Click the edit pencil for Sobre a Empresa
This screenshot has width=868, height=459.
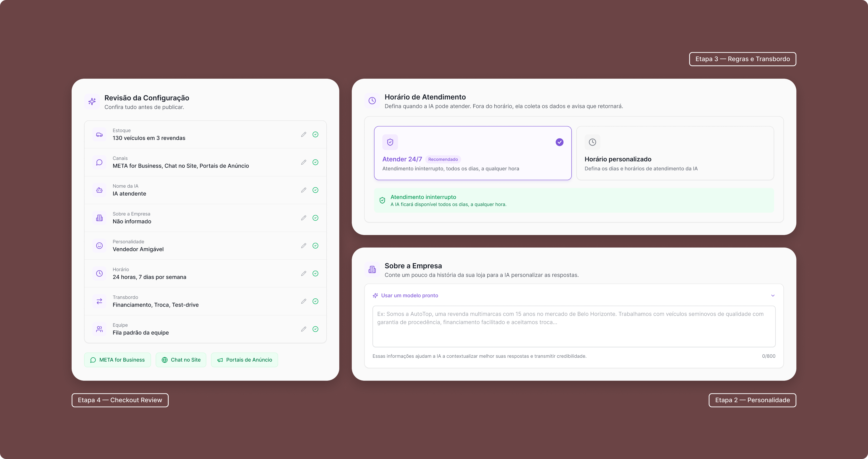click(304, 218)
